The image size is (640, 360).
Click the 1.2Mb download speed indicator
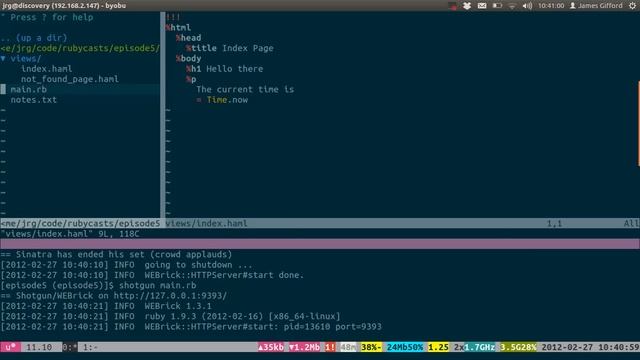pos(304,347)
